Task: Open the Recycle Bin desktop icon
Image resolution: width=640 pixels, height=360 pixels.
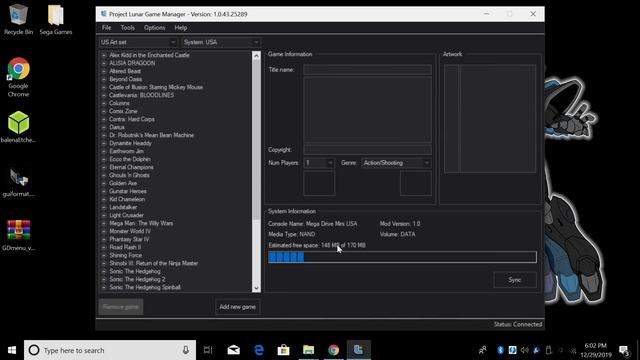Action: (x=18, y=19)
